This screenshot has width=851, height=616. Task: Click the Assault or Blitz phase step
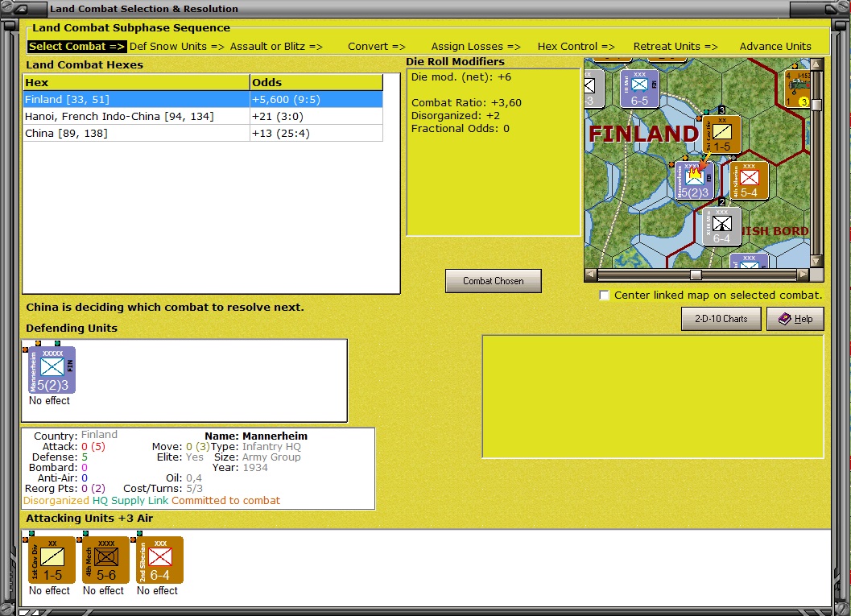[276, 47]
